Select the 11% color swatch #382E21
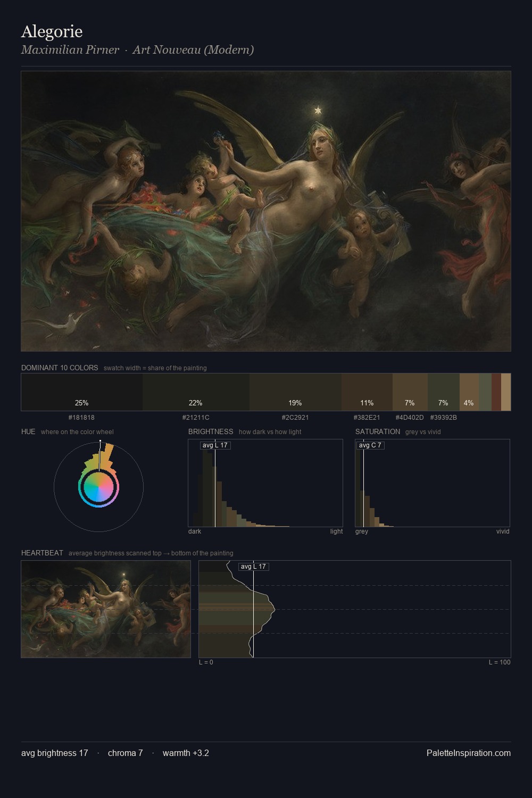The width and height of the screenshot is (532, 798). pos(367,392)
